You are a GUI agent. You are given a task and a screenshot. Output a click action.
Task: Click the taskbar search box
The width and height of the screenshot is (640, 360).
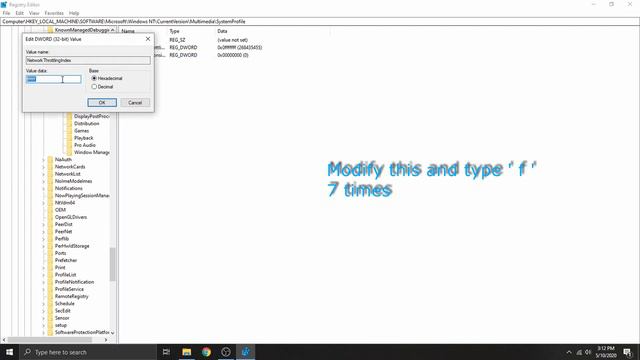tap(88, 352)
